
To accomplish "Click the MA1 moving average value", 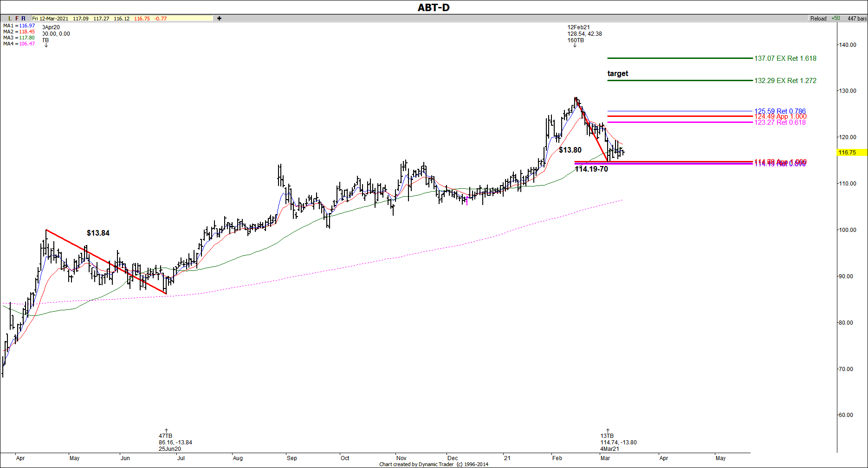I will coord(19,26).
